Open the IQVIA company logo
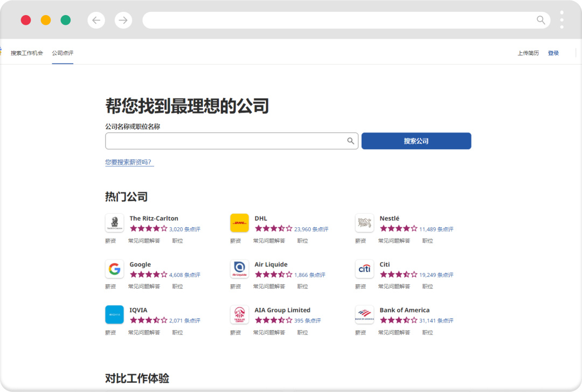The image size is (582, 392). tap(114, 314)
